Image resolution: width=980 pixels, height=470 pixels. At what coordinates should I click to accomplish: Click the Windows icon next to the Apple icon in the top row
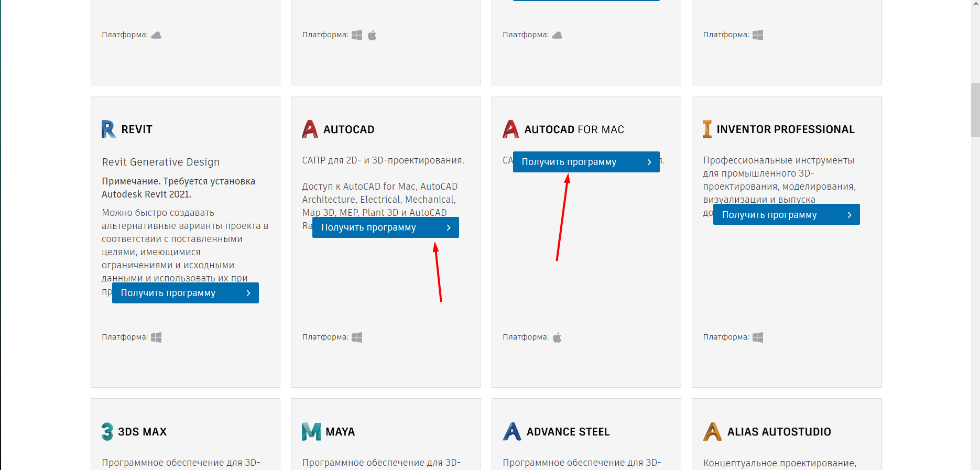[x=357, y=35]
